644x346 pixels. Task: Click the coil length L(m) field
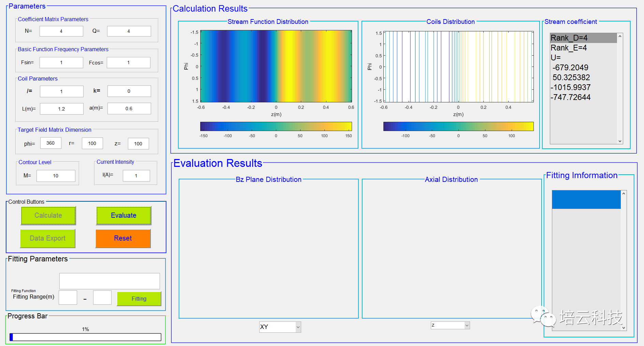pyautogui.click(x=61, y=109)
